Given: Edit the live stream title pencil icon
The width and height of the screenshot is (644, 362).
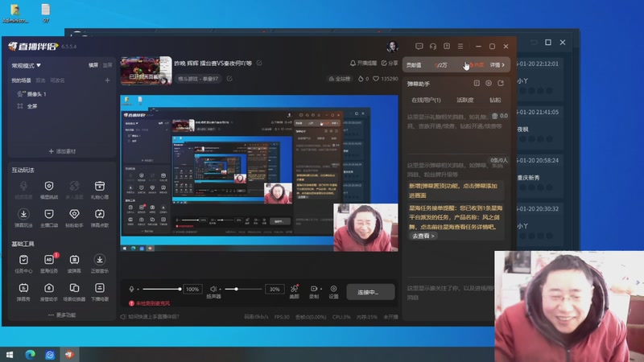Looking at the screenshot, I should tap(259, 63).
